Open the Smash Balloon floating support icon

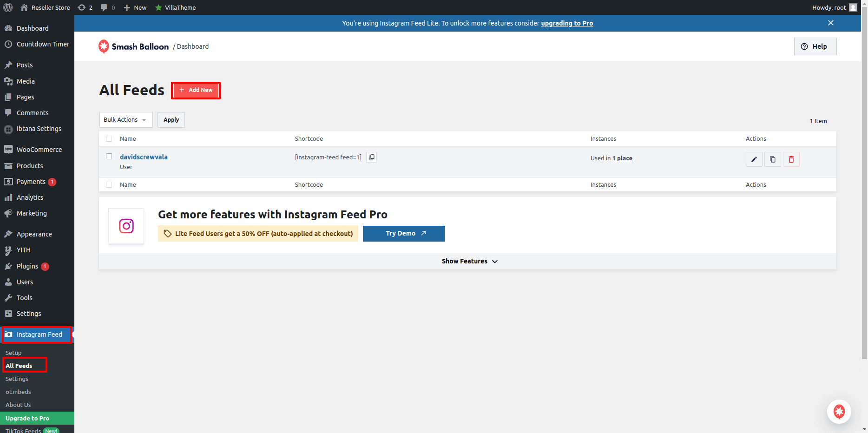839,411
